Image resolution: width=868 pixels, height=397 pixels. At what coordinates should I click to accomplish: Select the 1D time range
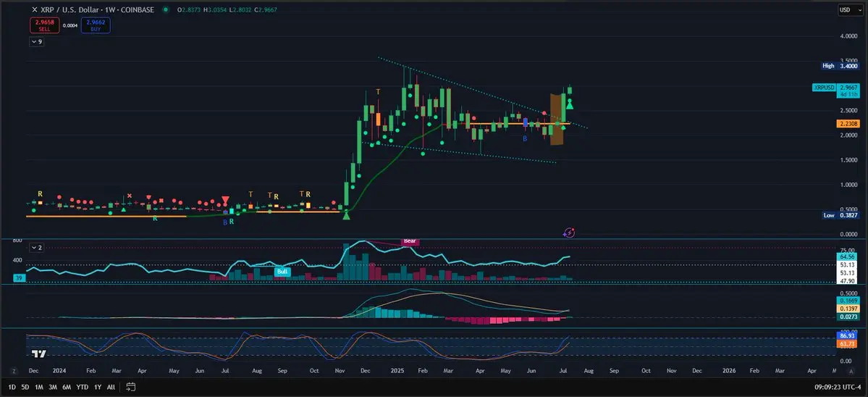coord(12,387)
